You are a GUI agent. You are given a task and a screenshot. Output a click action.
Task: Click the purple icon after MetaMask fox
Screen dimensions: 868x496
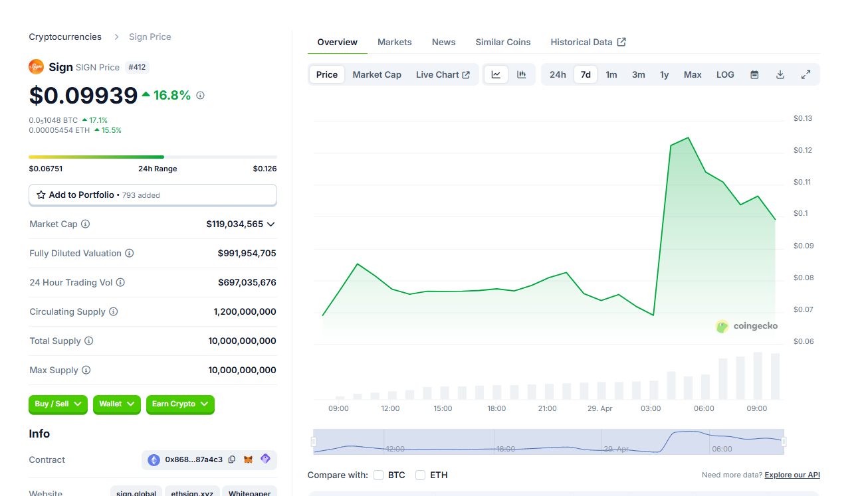pos(265,459)
